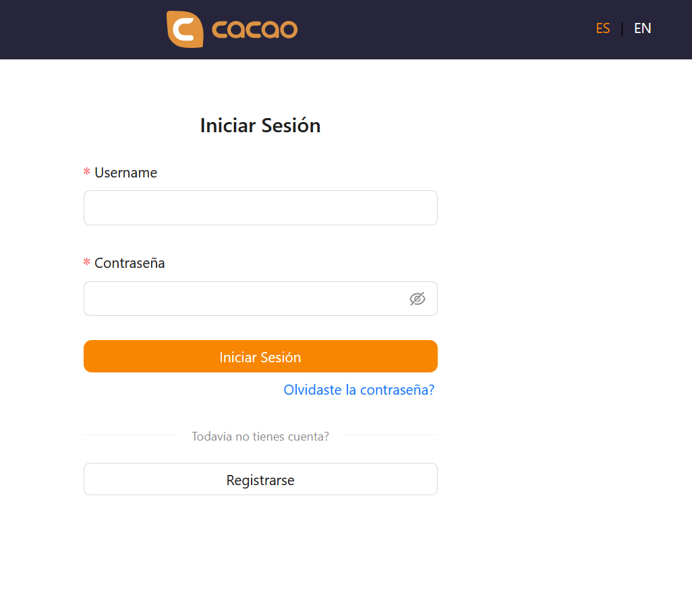692x616 pixels.
Task: Submit with the orange Iniciar Sesión button
Action: tap(260, 356)
